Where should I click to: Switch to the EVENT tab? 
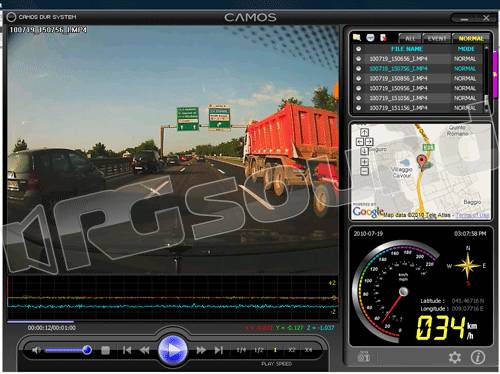437,38
